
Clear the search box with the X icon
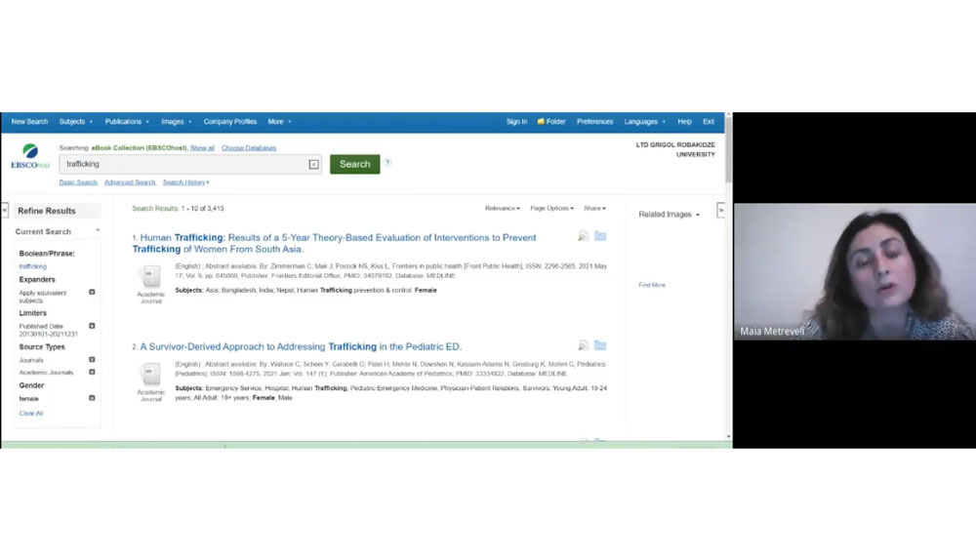313,165
